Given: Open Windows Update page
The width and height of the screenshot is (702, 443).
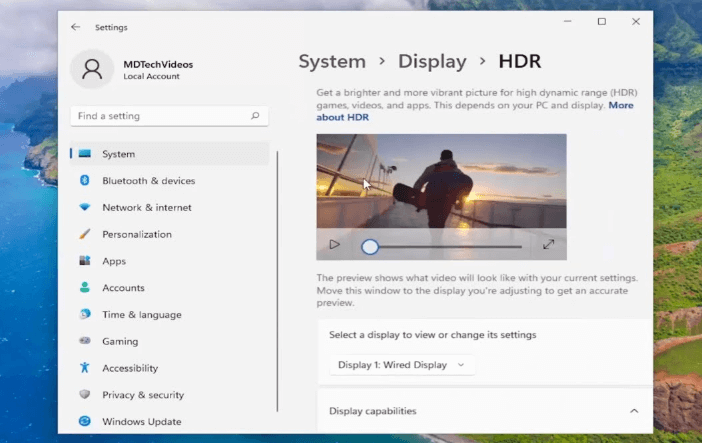Looking at the screenshot, I should click(141, 422).
